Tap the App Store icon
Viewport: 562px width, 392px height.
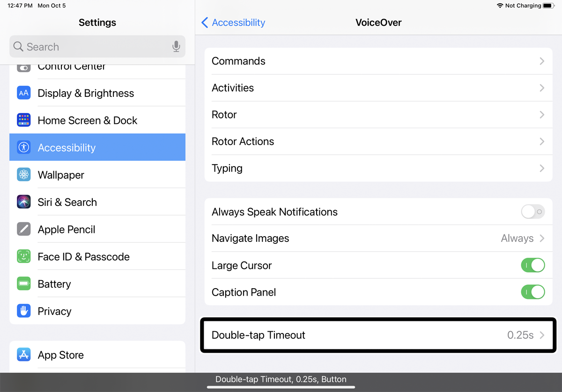(24, 355)
